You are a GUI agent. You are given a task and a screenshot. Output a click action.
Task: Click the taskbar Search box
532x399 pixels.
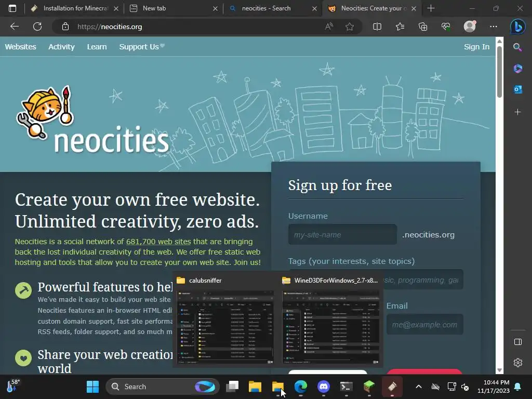(163, 387)
